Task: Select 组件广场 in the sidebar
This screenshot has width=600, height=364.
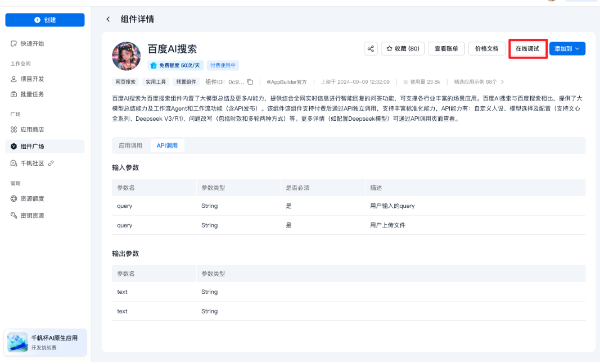Action: click(45, 147)
